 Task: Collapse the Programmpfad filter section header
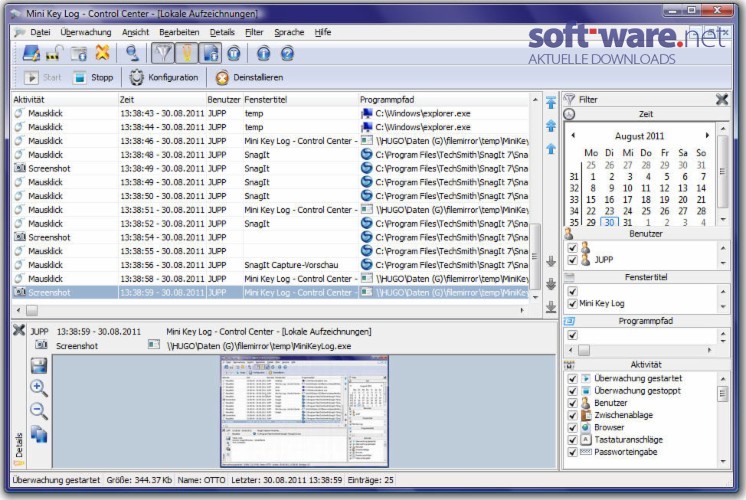(646, 321)
